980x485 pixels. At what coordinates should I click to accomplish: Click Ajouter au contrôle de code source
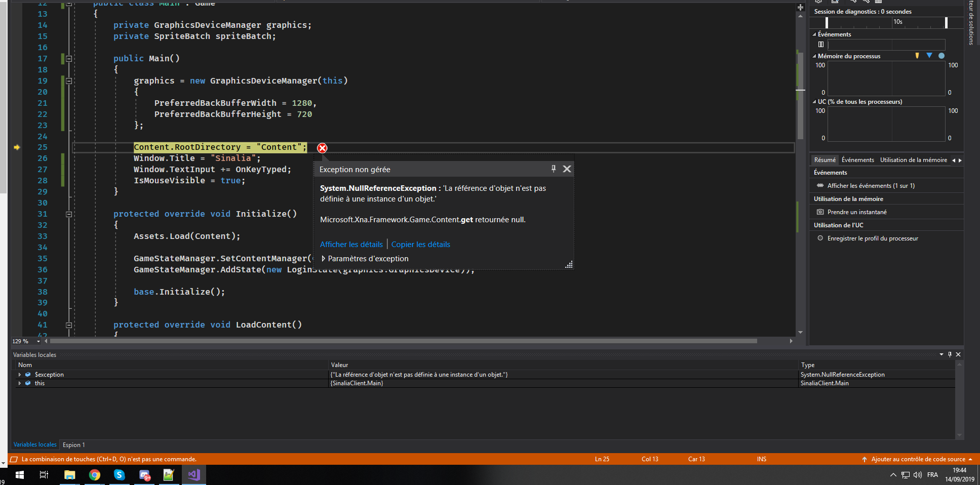[917, 459]
